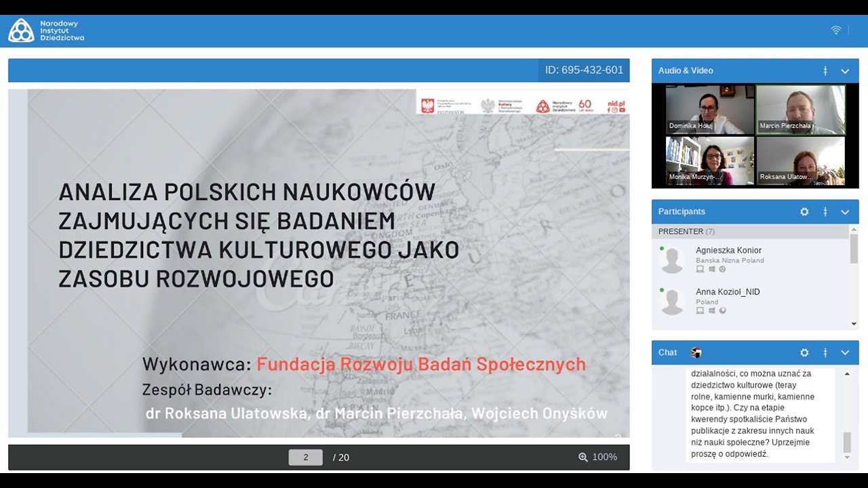The height and width of the screenshot is (488, 868).
Task: Click Agnieszka Konior's avatar
Action: [x=672, y=260]
